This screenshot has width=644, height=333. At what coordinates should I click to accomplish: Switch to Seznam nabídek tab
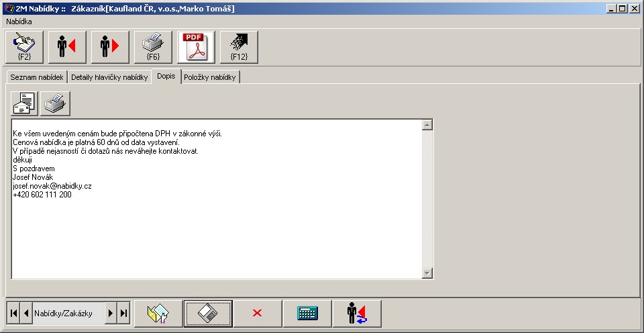pos(36,77)
